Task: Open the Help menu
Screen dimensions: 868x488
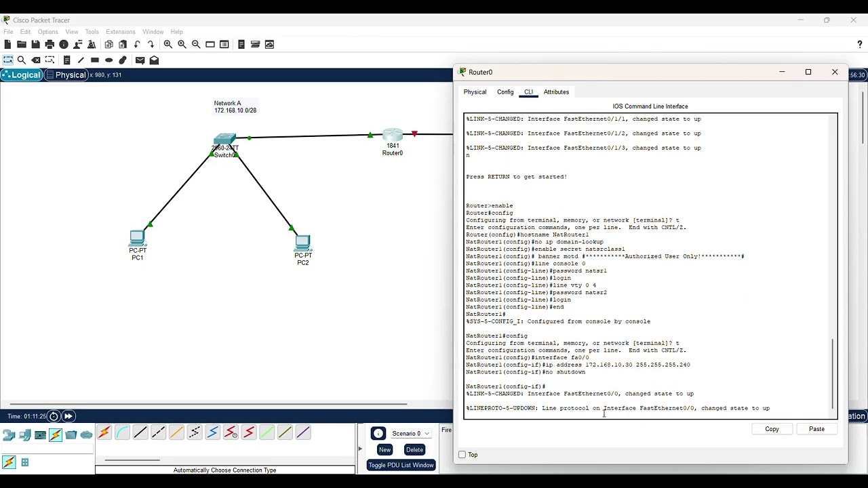Action: [x=176, y=32]
